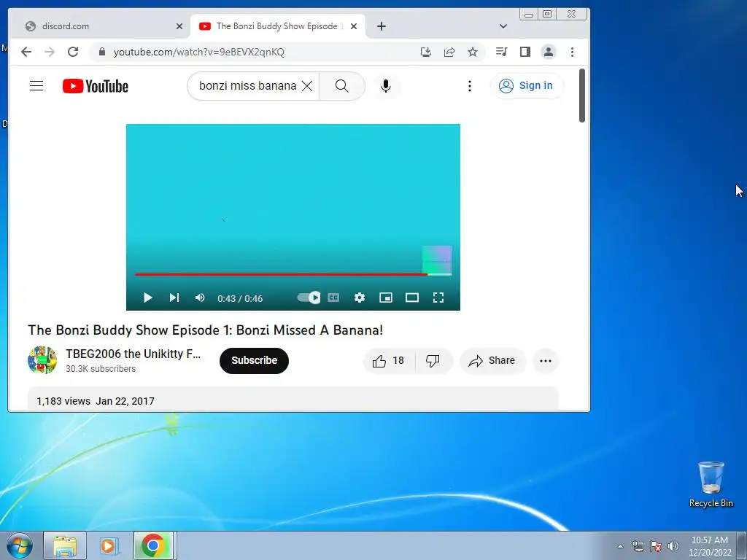Enter full screen mode
The width and height of the screenshot is (747, 560).
click(x=438, y=297)
